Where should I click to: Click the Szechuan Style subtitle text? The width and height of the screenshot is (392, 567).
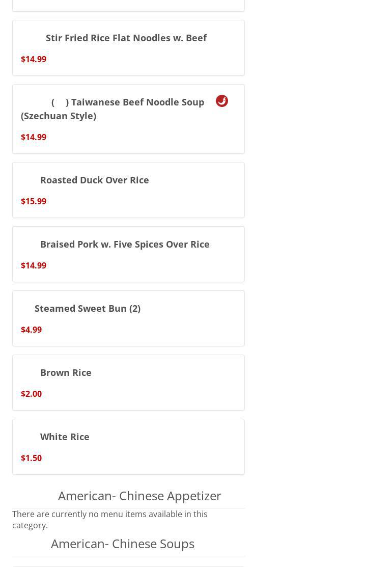point(59,116)
